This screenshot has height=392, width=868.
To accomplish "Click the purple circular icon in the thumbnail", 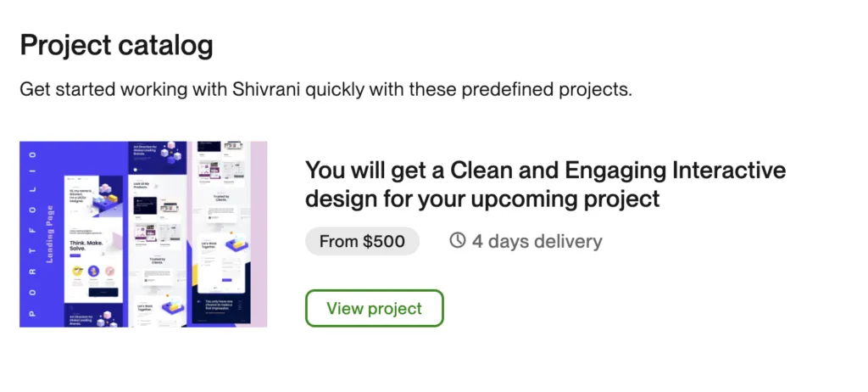I will [94, 272].
